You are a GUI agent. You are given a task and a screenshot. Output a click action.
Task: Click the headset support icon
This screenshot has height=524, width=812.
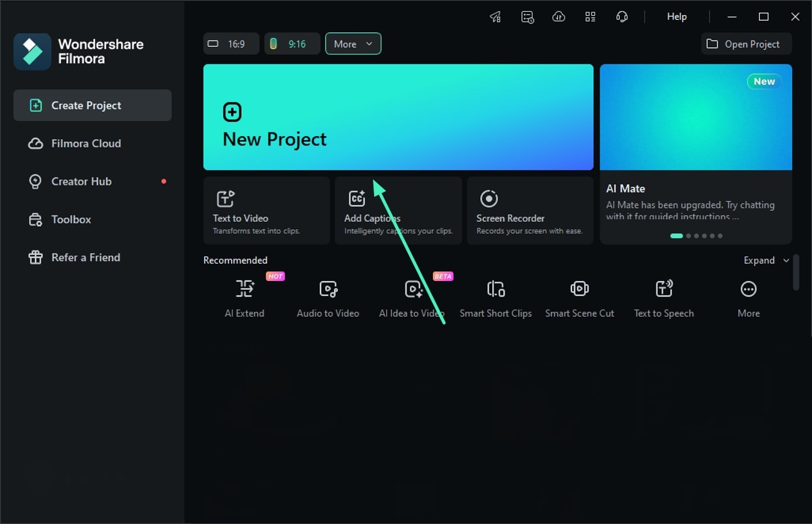(x=622, y=16)
